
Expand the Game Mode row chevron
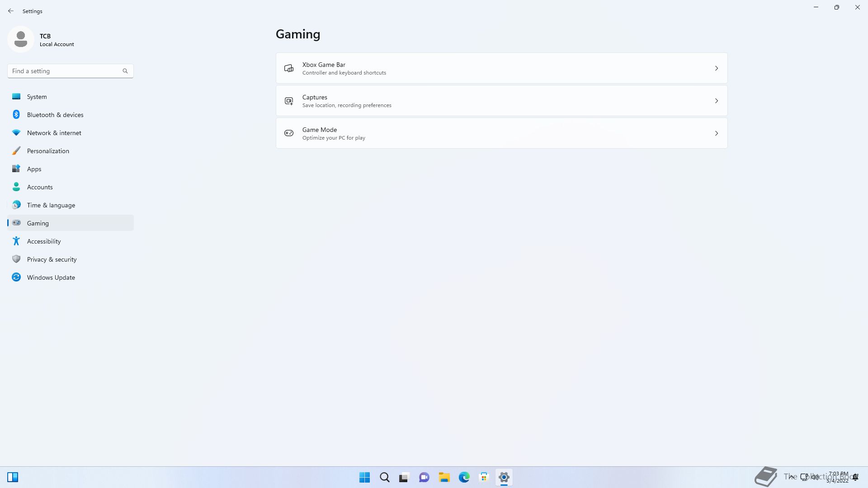click(x=717, y=133)
